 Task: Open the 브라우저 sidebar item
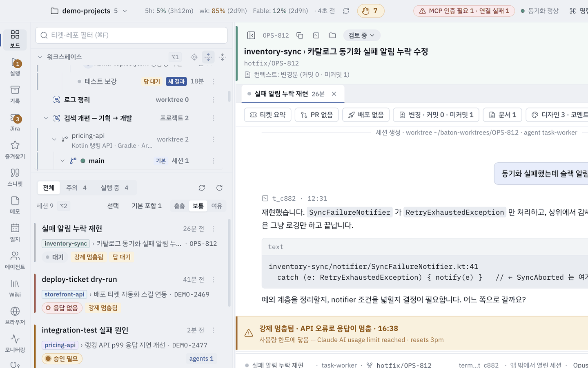pyautogui.click(x=15, y=316)
